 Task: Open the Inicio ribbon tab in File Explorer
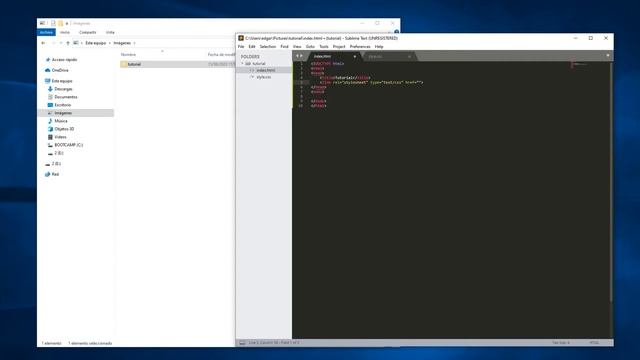pos(65,32)
